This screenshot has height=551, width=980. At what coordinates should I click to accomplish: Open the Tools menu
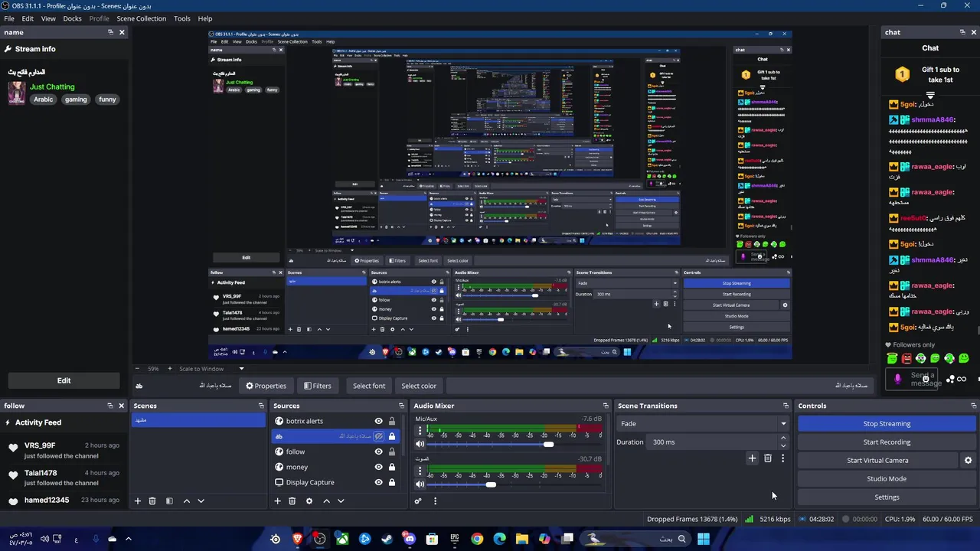click(x=182, y=18)
